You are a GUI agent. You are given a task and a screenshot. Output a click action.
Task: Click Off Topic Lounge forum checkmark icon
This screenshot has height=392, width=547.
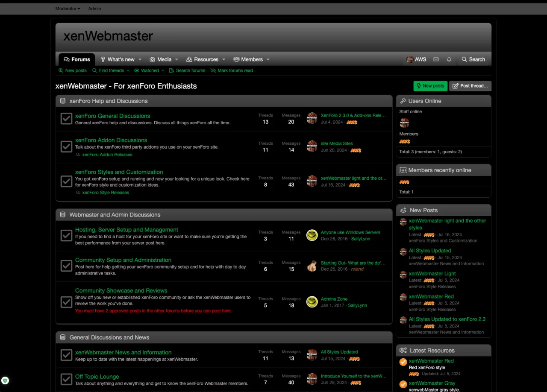coord(66,379)
